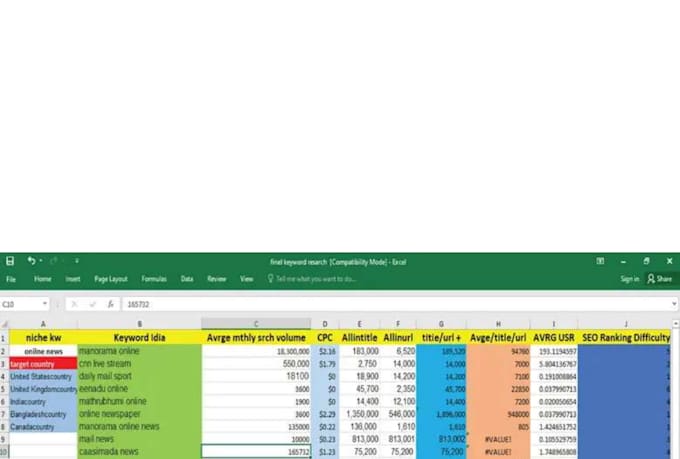Click the 'United Statescountry' cell
Image resolution: width=680 pixels, height=459 pixels.
coord(43,377)
